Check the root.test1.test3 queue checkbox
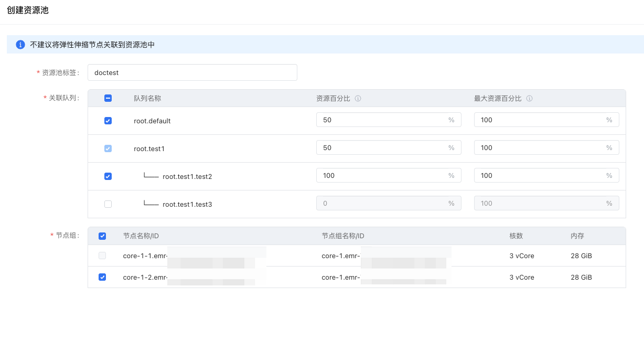 108,204
